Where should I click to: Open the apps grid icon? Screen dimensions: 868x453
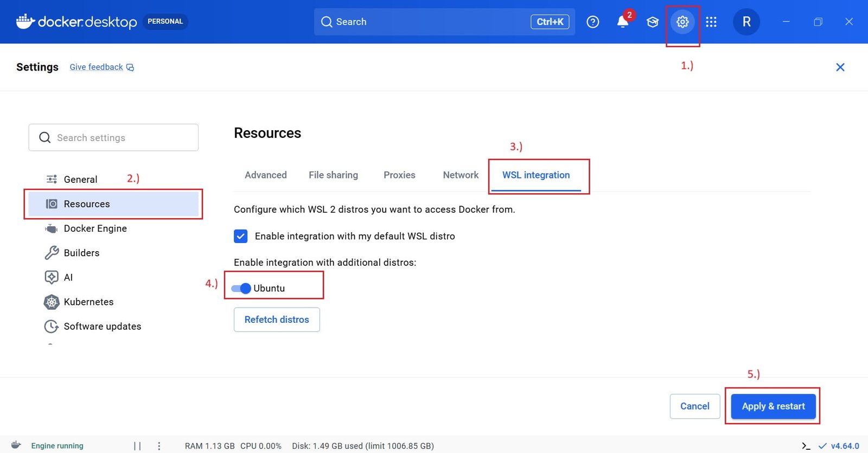click(711, 22)
